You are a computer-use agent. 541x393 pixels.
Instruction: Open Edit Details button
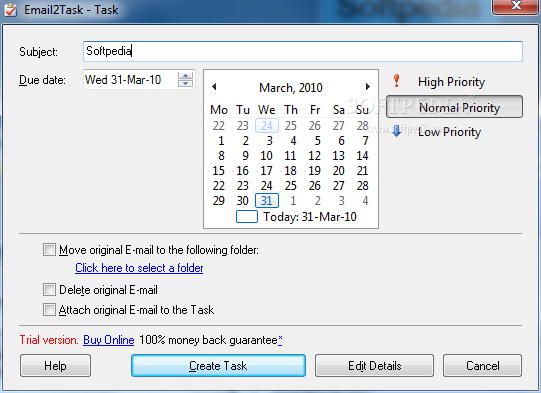(374, 365)
